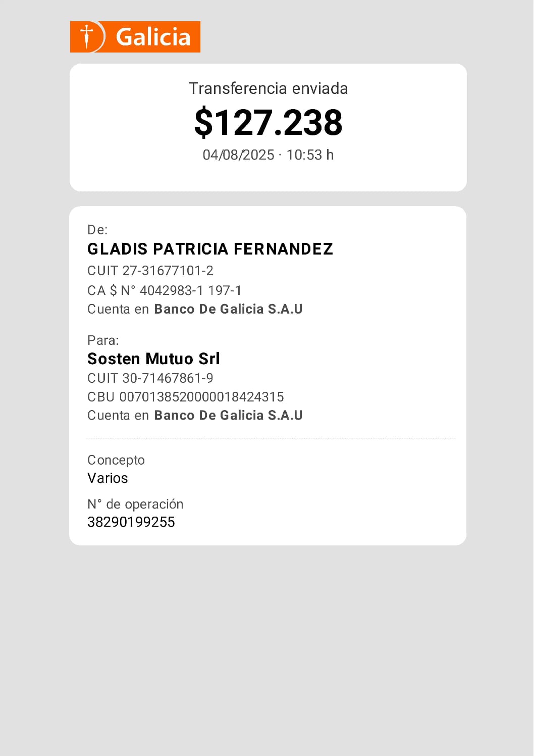
Task: Click the Galicia cross emblem icon
Action: click(x=87, y=36)
